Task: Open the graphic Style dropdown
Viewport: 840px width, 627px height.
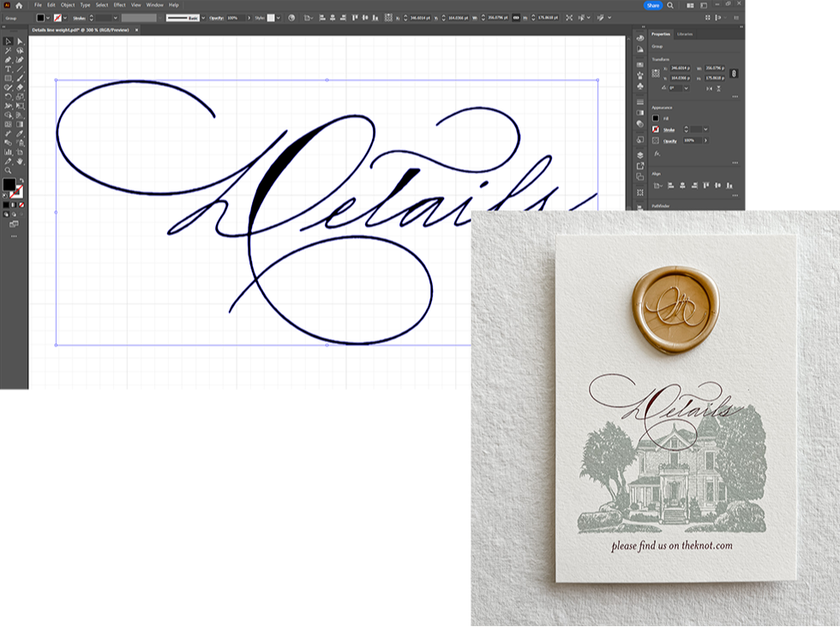Action: 278,18
